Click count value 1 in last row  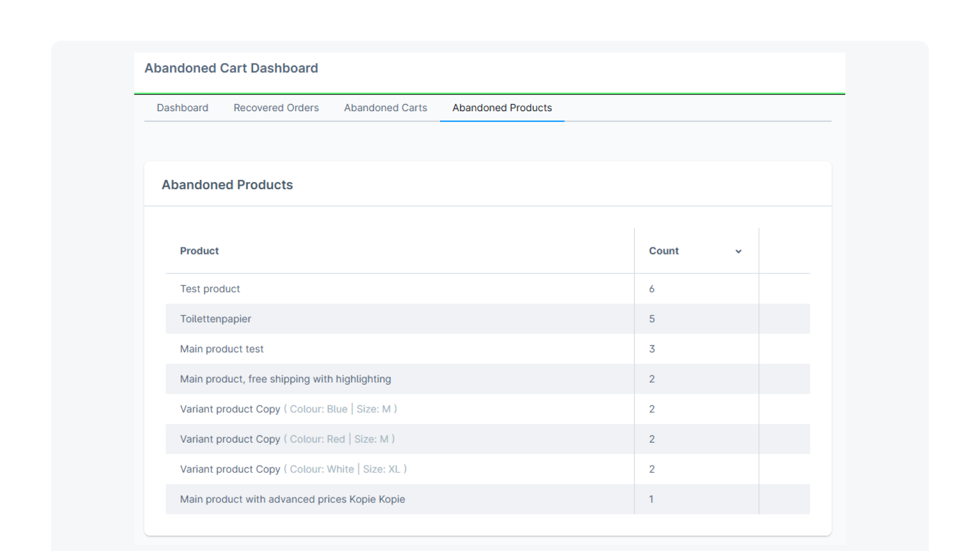[x=651, y=499]
